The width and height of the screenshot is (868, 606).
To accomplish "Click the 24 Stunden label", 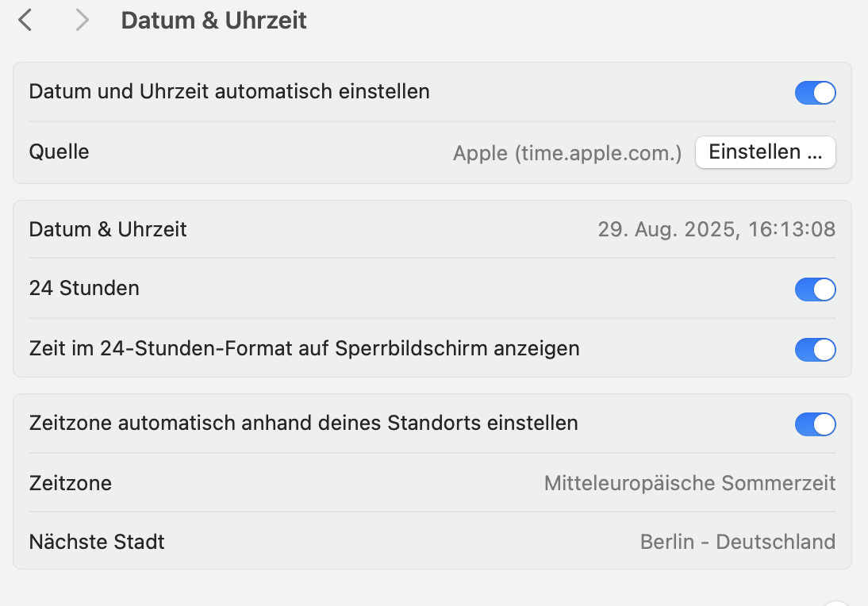I will [84, 288].
